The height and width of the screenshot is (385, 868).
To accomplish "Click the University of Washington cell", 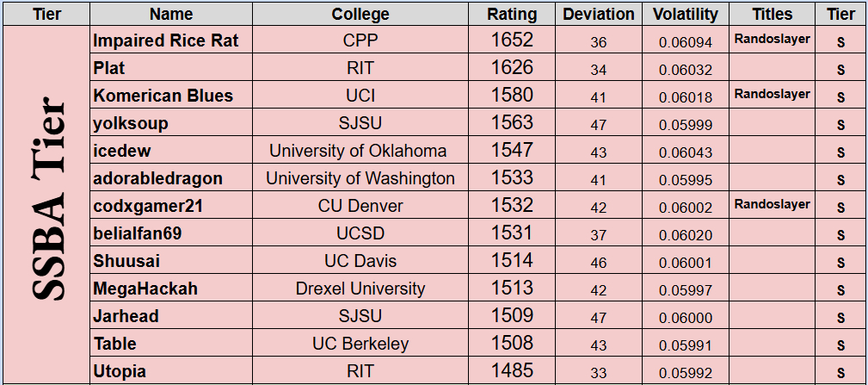I will [x=360, y=178].
